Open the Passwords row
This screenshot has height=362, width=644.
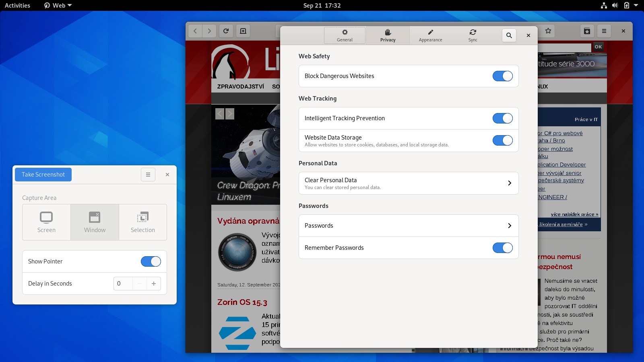point(409,226)
